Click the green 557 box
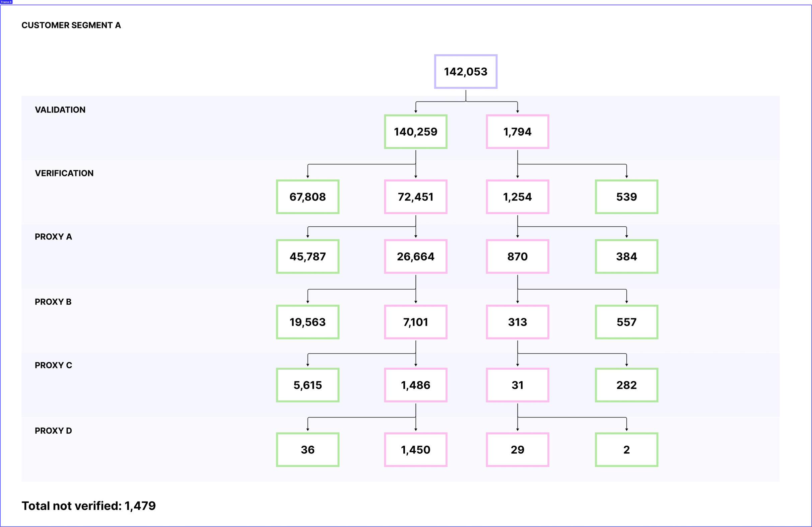The width and height of the screenshot is (812, 527). tap(626, 322)
